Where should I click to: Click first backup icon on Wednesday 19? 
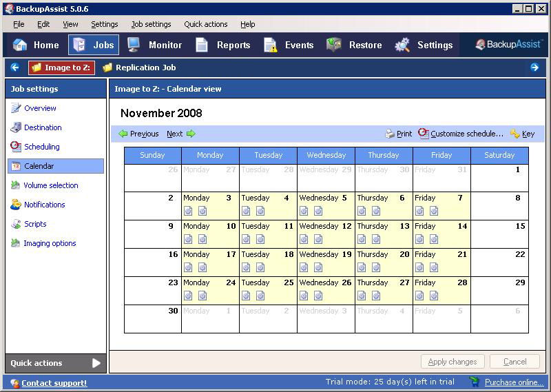click(304, 267)
